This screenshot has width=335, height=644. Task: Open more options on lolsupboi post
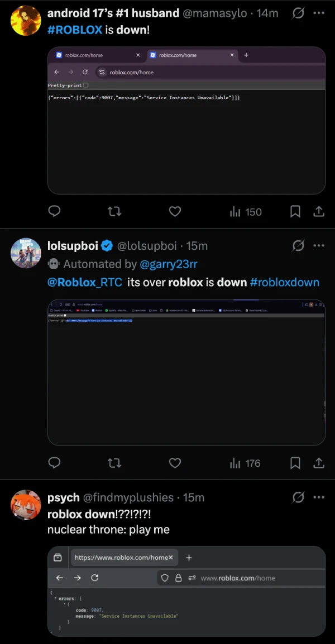[x=319, y=245]
